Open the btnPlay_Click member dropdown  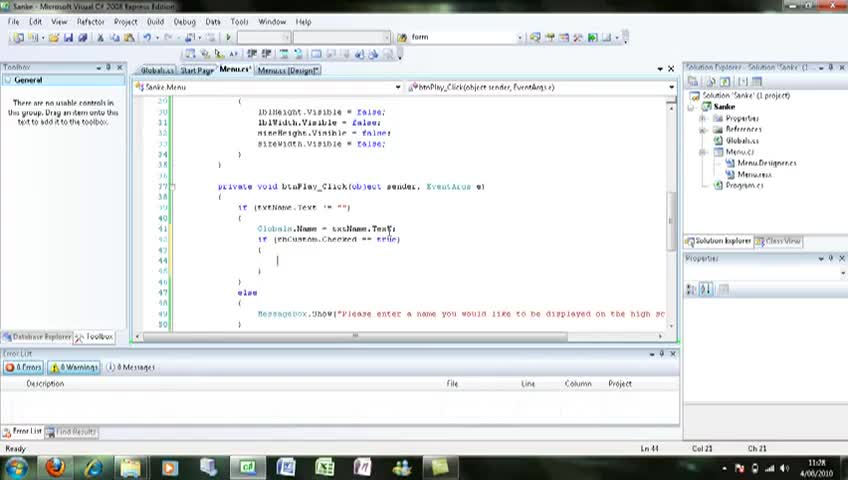click(x=672, y=87)
